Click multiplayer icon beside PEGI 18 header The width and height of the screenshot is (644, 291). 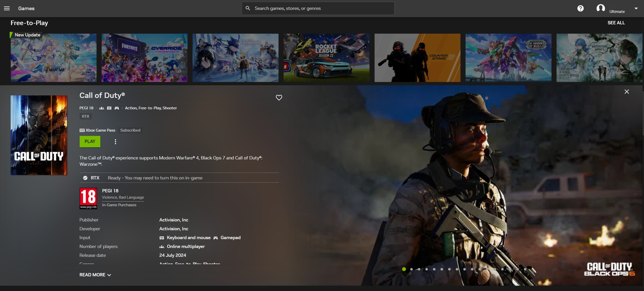coord(102,108)
